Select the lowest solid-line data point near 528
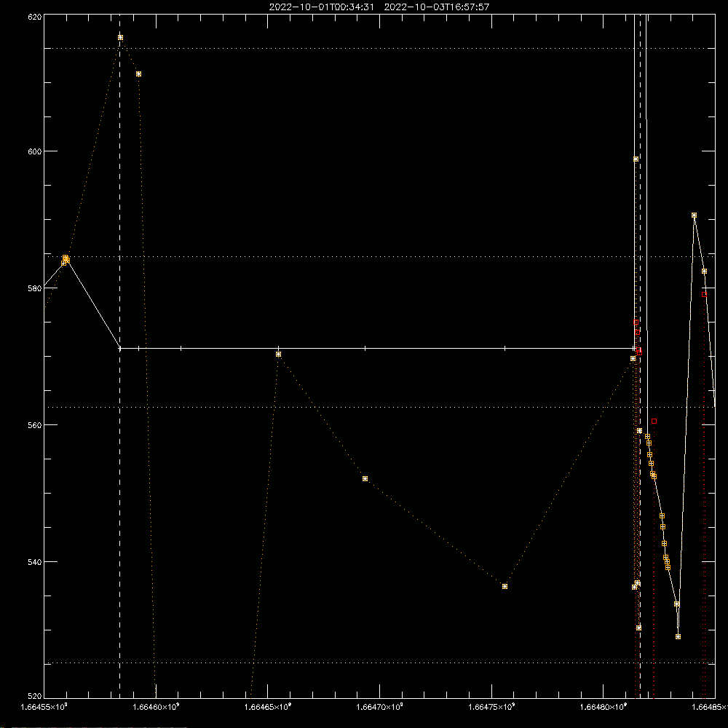The width and height of the screenshot is (728, 728). 678,636
